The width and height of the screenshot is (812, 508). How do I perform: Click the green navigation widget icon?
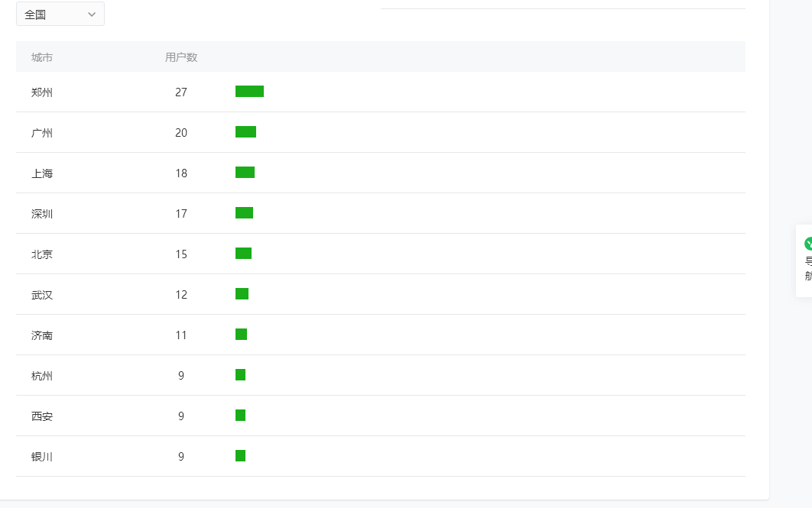(x=808, y=244)
